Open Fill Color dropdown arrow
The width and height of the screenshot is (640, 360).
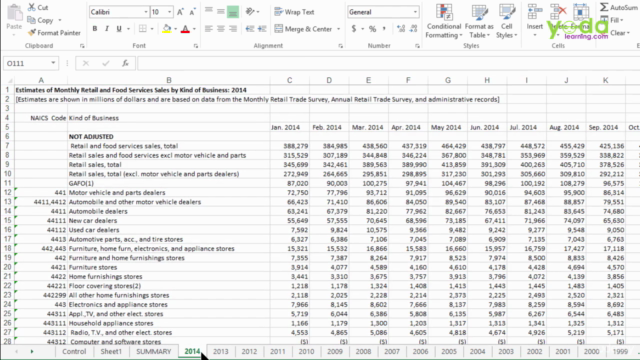click(176, 29)
